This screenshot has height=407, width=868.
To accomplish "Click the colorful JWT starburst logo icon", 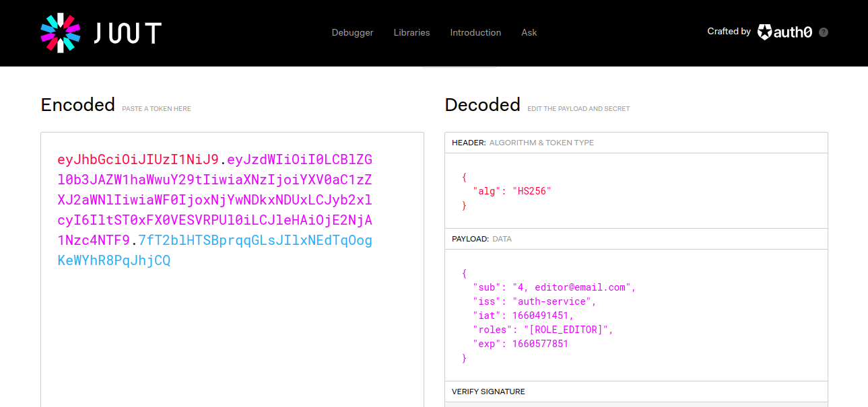I will pos(60,33).
